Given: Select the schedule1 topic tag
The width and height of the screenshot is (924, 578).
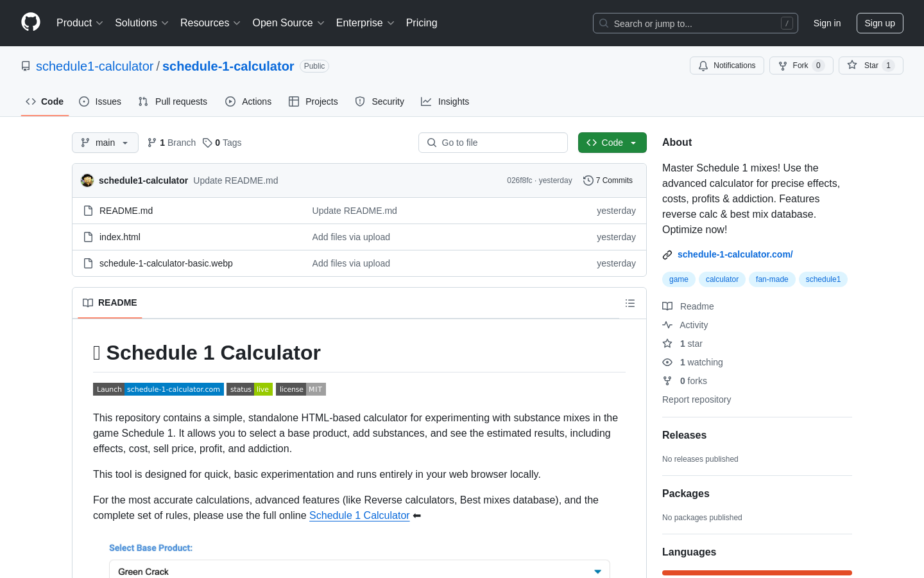Looking at the screenshot, I should [823, 279].
